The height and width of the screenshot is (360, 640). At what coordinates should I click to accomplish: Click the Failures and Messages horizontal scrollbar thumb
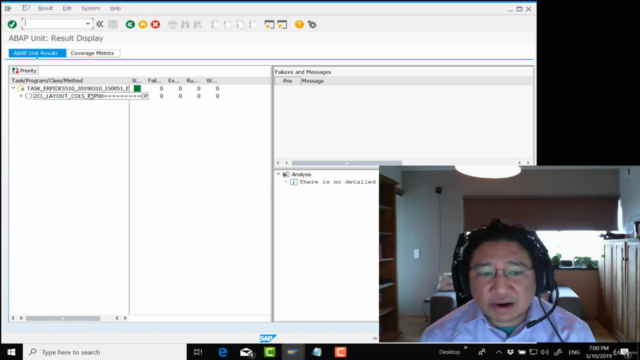(347, 163)
